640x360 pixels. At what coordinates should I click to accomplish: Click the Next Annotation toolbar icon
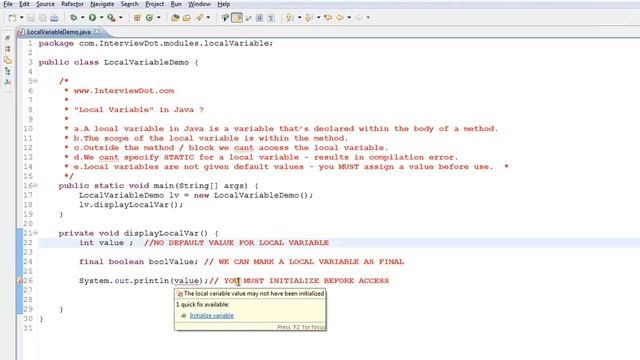click(x=290, y=18)
